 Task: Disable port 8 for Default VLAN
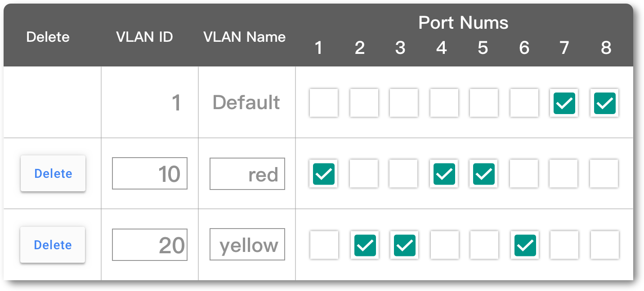tap(604, 103)
